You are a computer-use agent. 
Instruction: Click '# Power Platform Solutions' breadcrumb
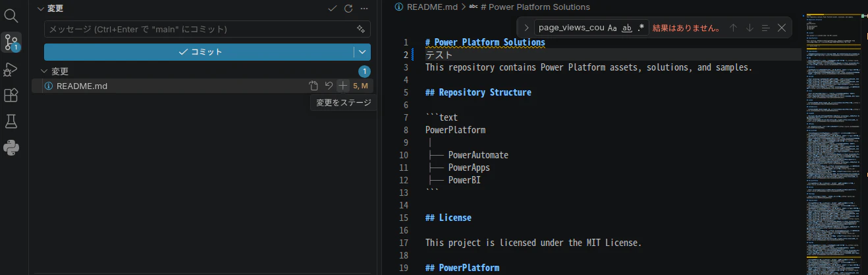coord(535,7)
